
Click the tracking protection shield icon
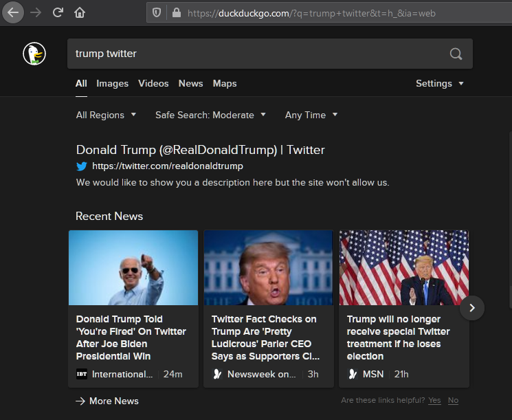pos(157,13)
